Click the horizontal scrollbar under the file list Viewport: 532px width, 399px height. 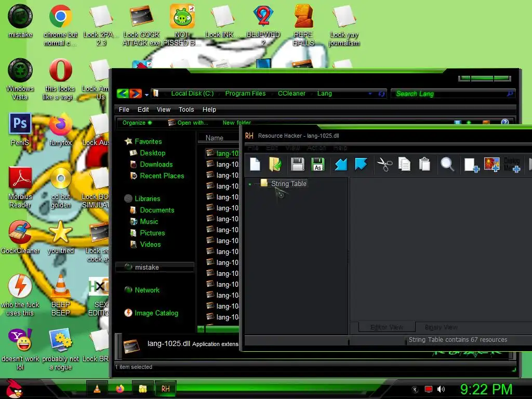click(218, 329)
